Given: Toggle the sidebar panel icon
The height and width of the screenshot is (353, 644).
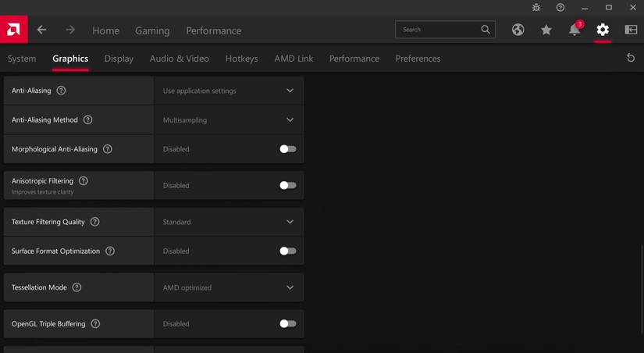Looking at the screenshot, I should [x=631, y=30].
